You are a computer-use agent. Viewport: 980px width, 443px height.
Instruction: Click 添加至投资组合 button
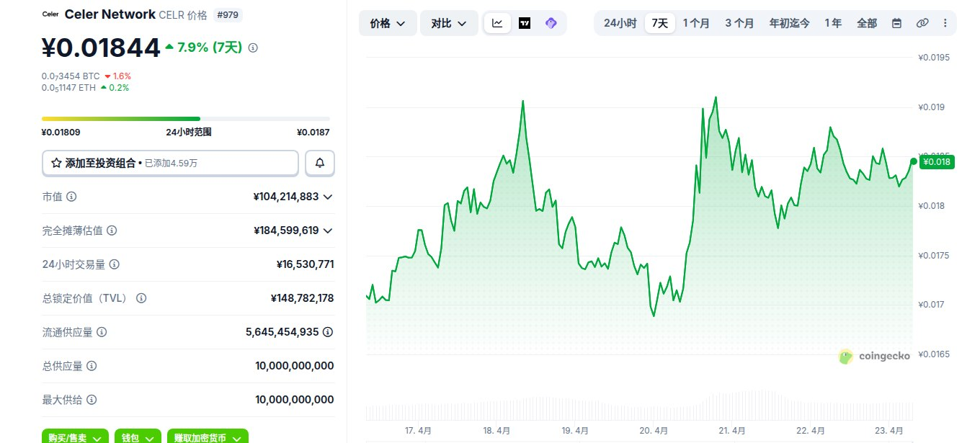[x=170, y=164]
